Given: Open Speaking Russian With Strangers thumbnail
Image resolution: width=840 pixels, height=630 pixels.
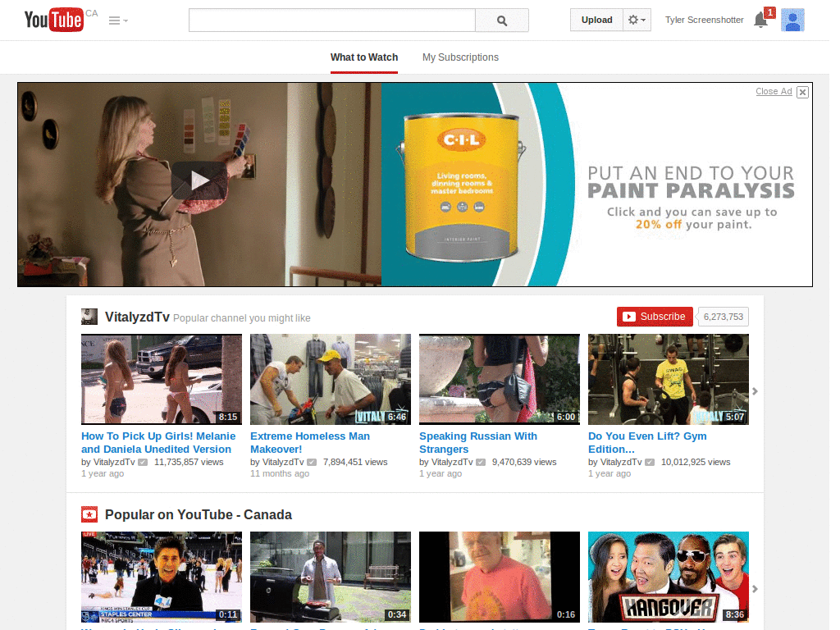Looking at the screenshot, I should point(500,379).
